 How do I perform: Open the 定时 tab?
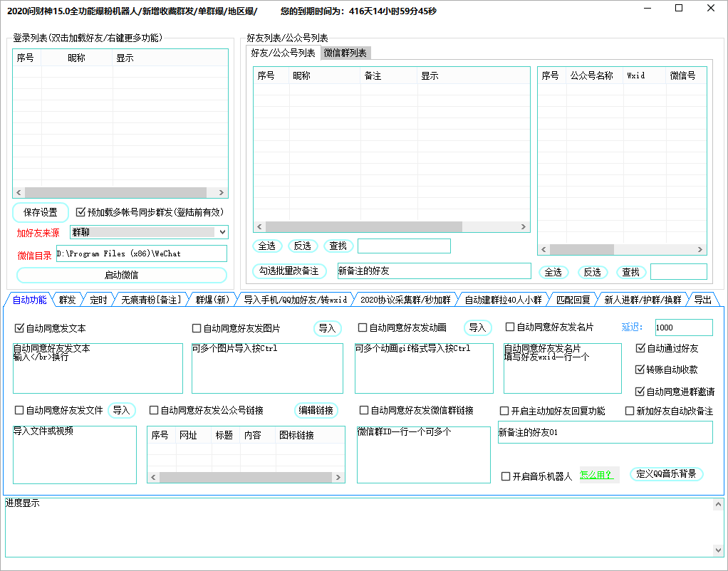[x=98, y=300]
